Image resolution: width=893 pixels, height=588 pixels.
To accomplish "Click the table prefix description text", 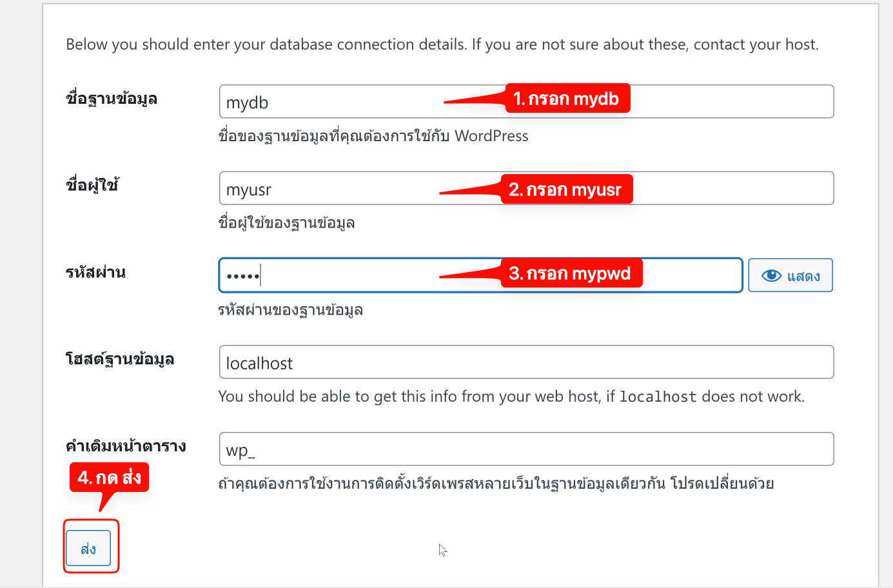I will [496, 484].
